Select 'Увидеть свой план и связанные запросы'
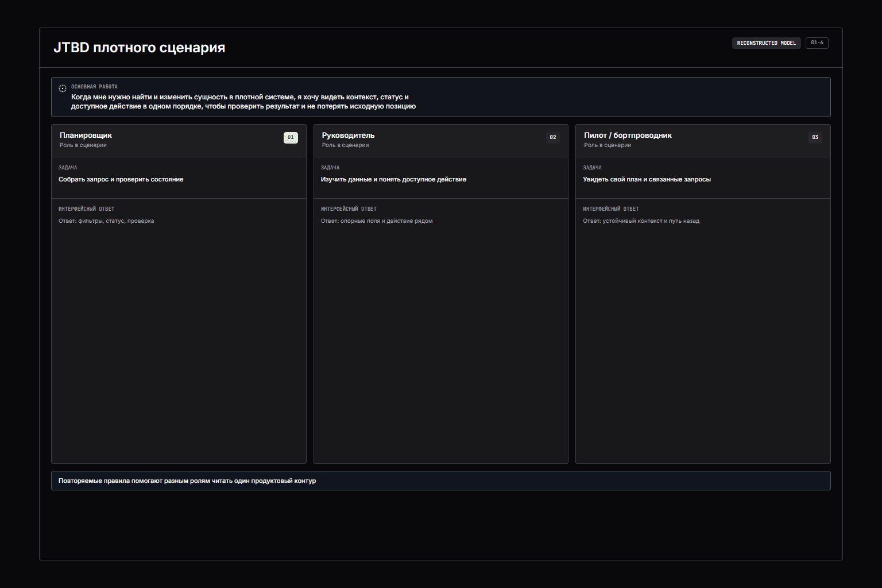 tap(647, 180)
